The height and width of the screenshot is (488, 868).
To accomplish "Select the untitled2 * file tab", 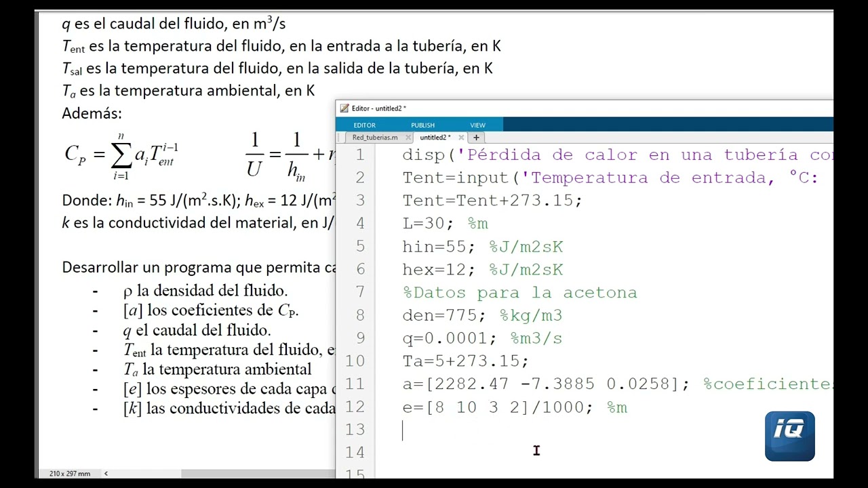I will pyautogui.click(x=435, y=138).
